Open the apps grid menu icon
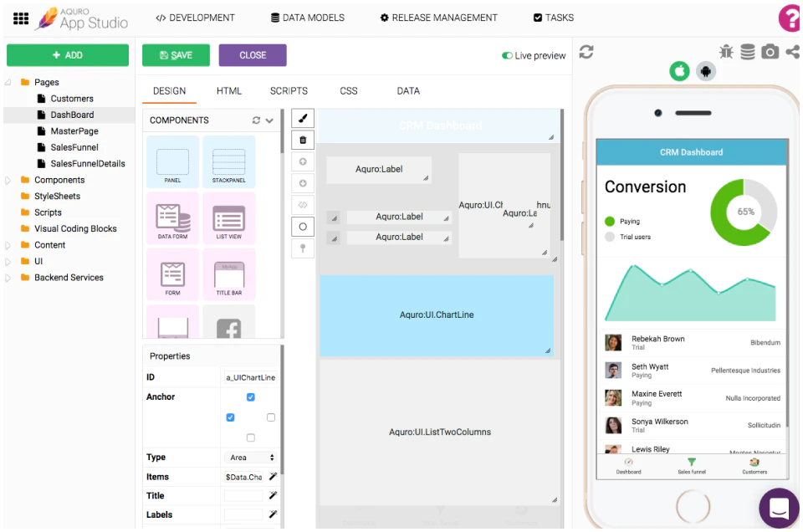 pos(20,19)
